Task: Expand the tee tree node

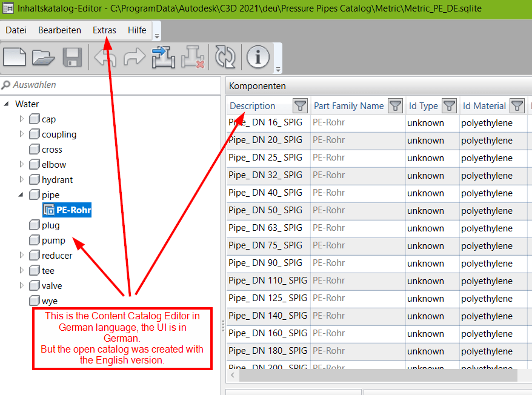Action: 22,270
